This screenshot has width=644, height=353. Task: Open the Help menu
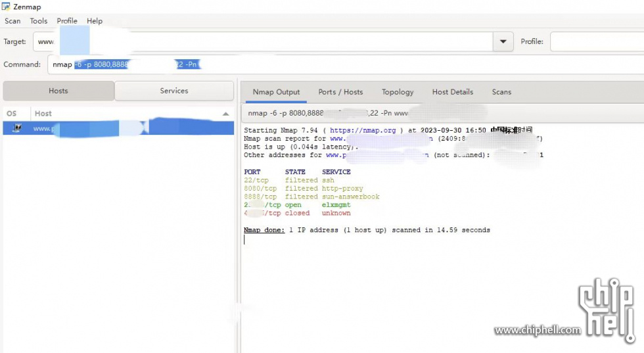point(95,21)
